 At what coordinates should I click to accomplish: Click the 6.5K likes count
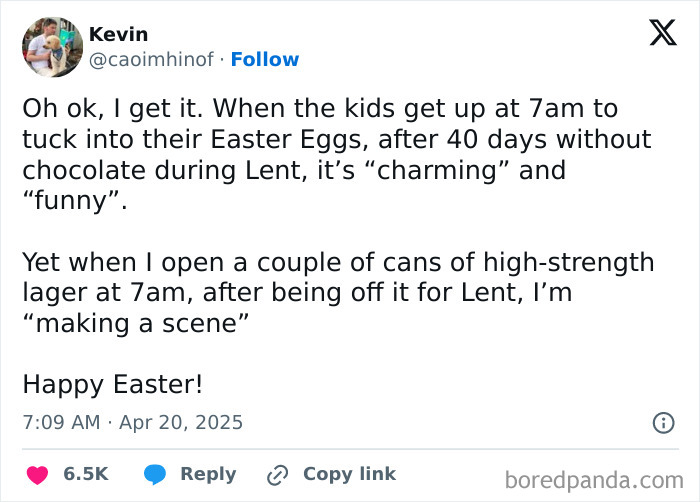(x=85, y=475)
